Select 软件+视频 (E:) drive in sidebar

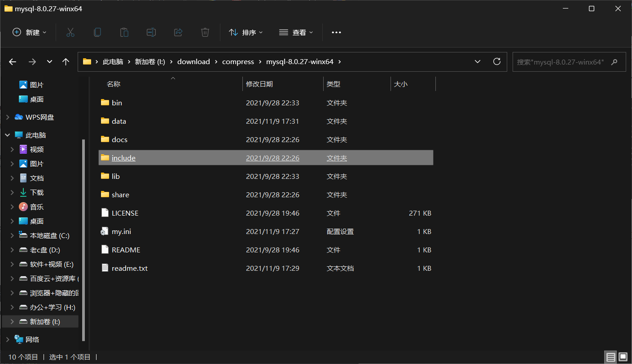52,264
